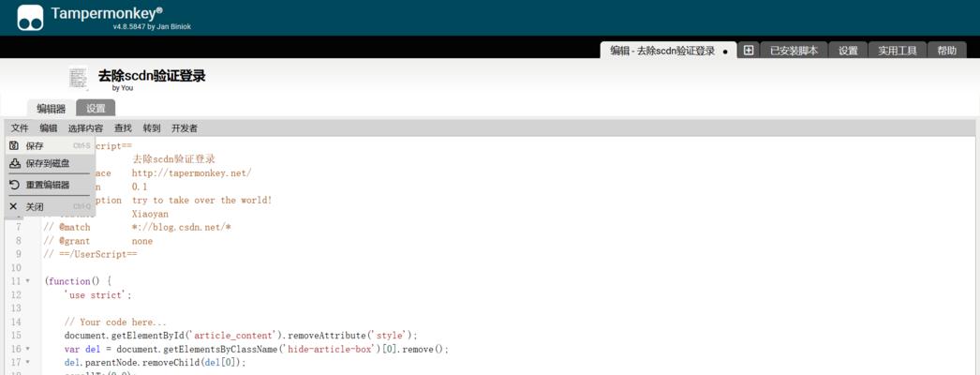Open the 转到 menu
This screenshot has width=980, height=375.
click(x=152, y=128)
